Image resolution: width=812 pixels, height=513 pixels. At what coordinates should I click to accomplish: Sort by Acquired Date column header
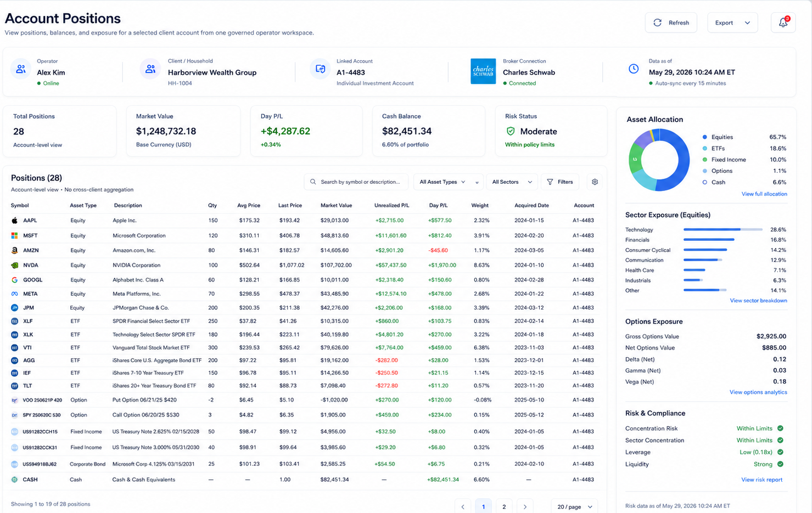531,205
